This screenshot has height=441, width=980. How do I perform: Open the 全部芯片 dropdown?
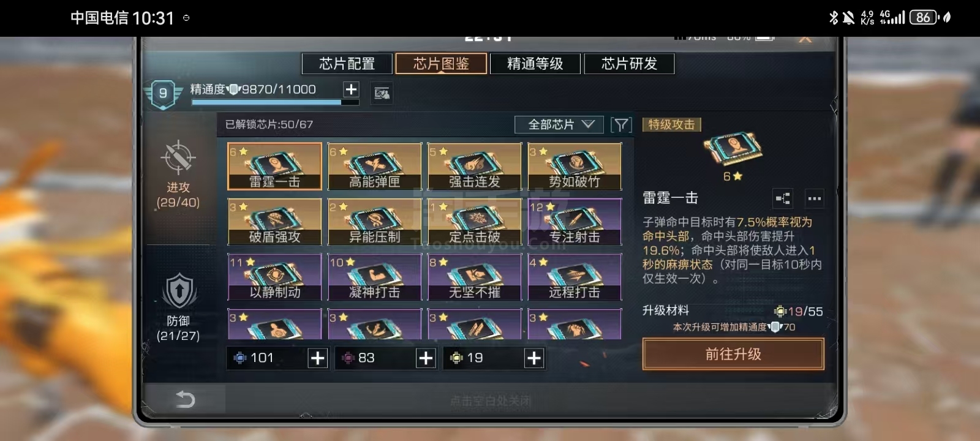click(559, 125)
